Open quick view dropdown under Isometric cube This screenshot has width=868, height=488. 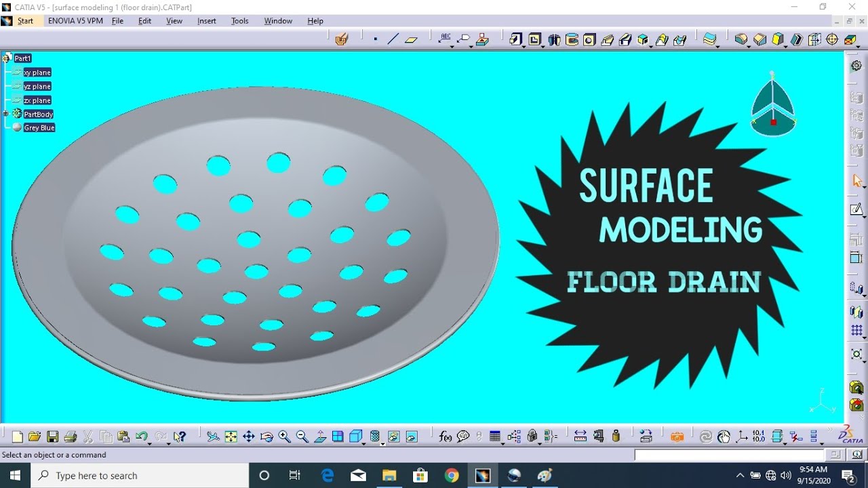(364, 443)
